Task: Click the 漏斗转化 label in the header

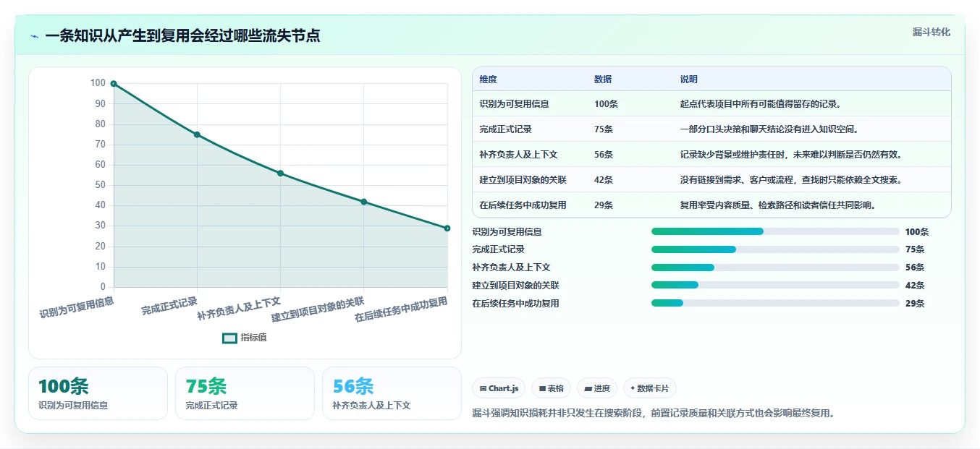Action: coord(932,32)
